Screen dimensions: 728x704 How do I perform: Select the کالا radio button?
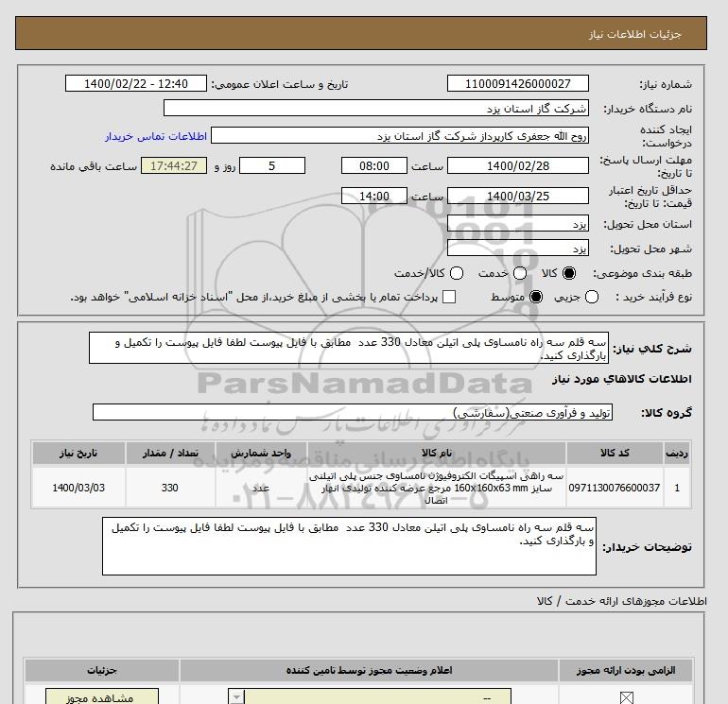click(569, 273)
